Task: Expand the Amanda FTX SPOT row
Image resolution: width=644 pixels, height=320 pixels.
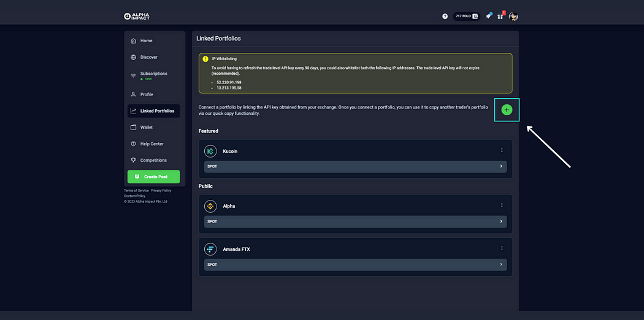Action: (x=355, y=265)
